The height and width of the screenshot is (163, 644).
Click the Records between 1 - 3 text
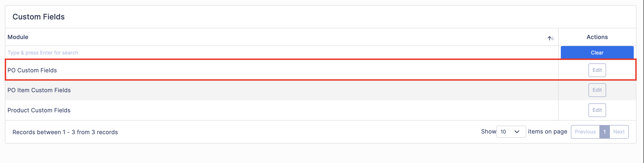(x=65, y=132)
